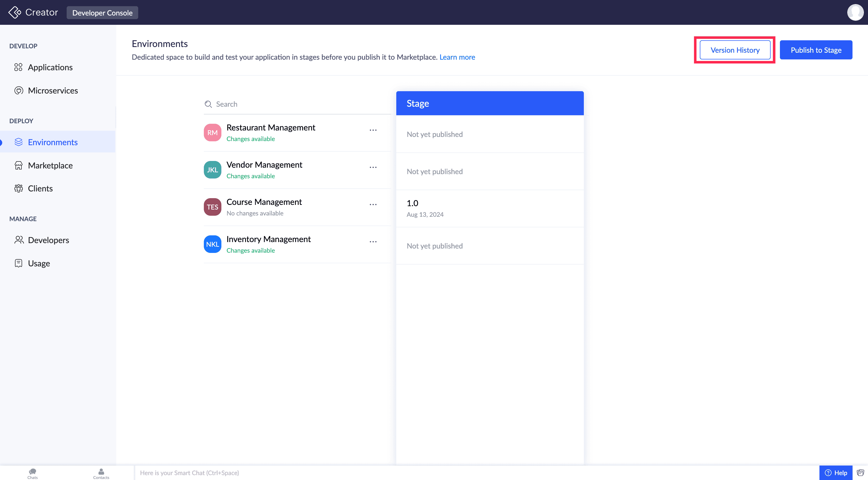Go to Applications in the sidebar

click(50, 67)
